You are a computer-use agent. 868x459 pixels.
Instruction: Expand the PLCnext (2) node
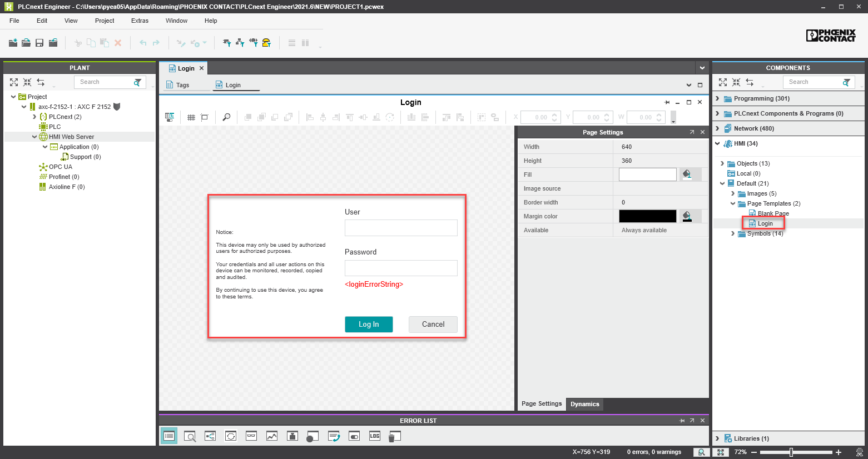tap(34, 117)
